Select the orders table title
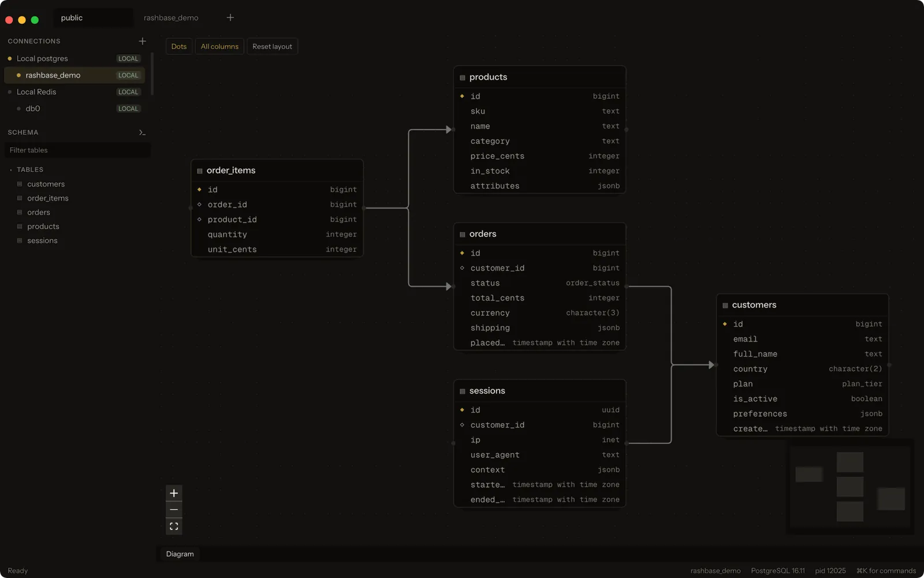 point(483,234)
